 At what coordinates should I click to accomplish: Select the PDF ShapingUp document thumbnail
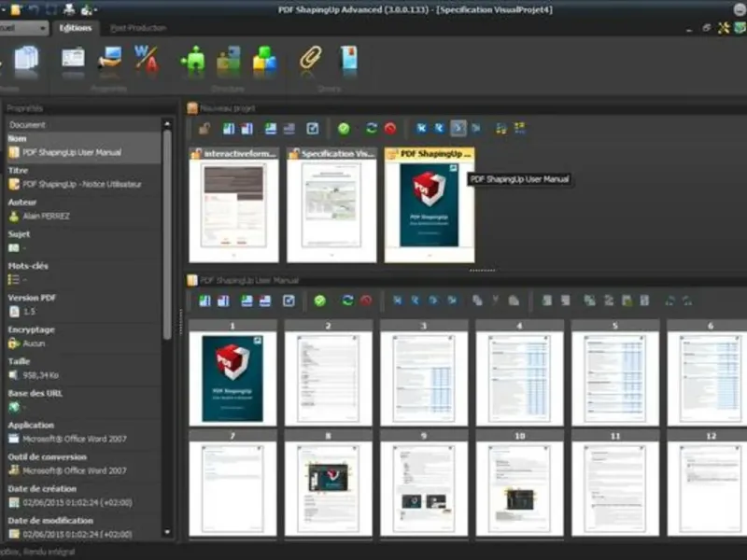430,205
